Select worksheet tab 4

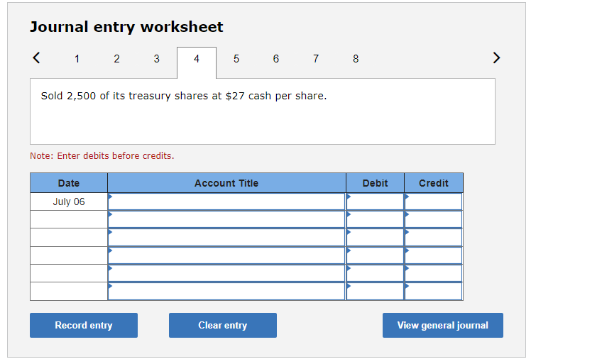(x=197, y=62)
